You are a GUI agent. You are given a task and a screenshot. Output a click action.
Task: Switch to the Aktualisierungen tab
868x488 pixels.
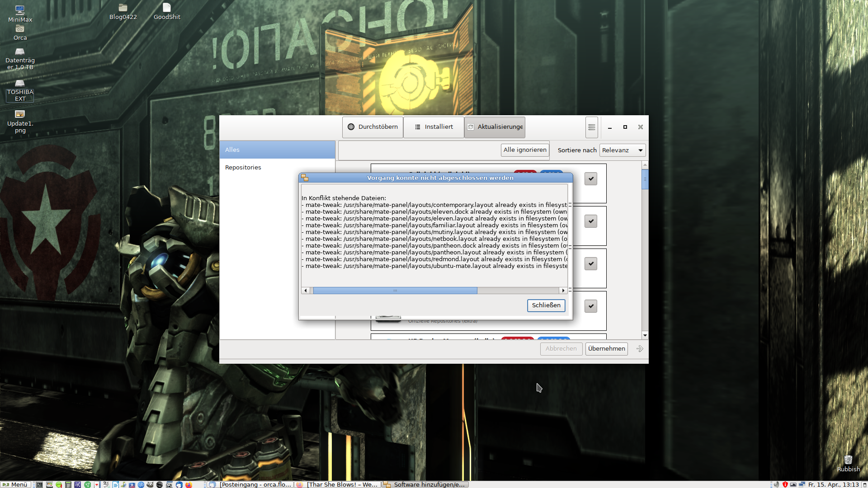495,127
